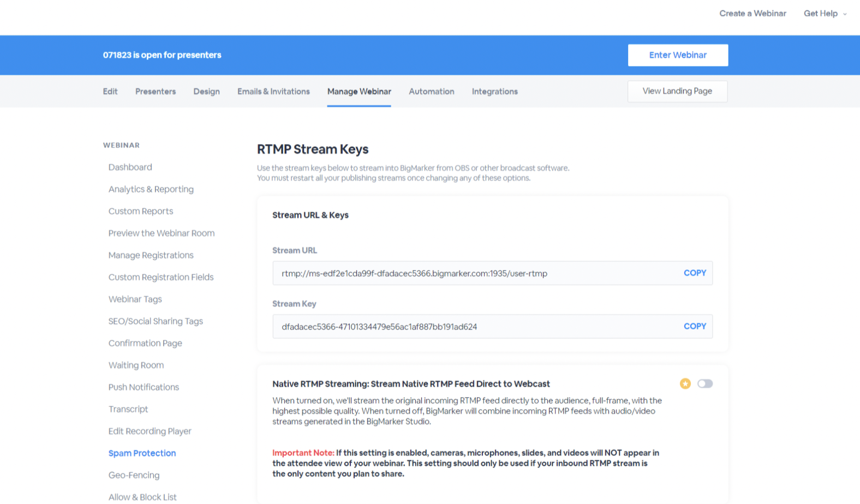Click the Enter Webinar button
860x504 pixels.
pyautogui.click(x=678, y=55)
